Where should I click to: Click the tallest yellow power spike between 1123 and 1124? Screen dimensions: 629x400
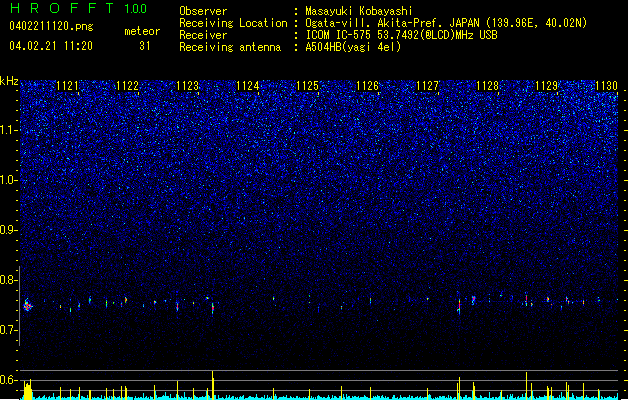tap(213, 384)
